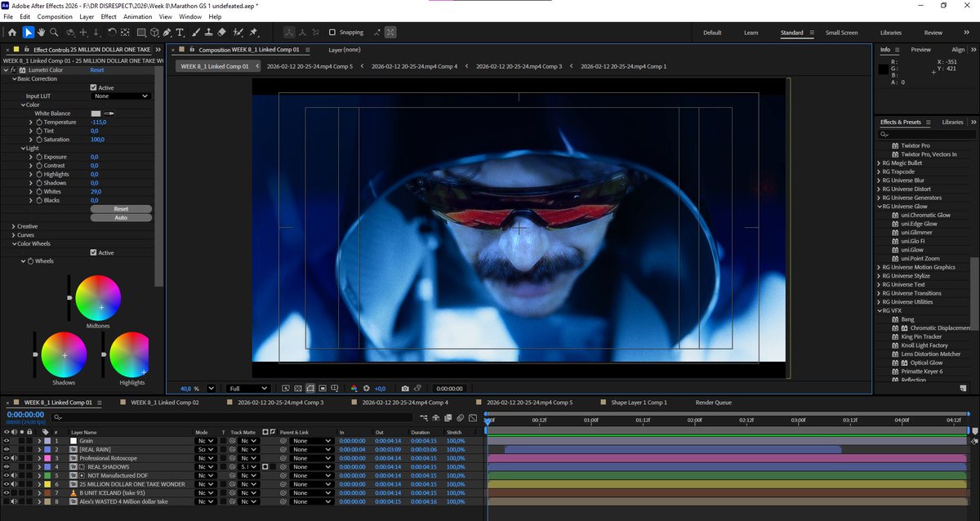Click the Reset link next to Lumetri Color
Screen dimensions: 980x521
pos(97,70)
